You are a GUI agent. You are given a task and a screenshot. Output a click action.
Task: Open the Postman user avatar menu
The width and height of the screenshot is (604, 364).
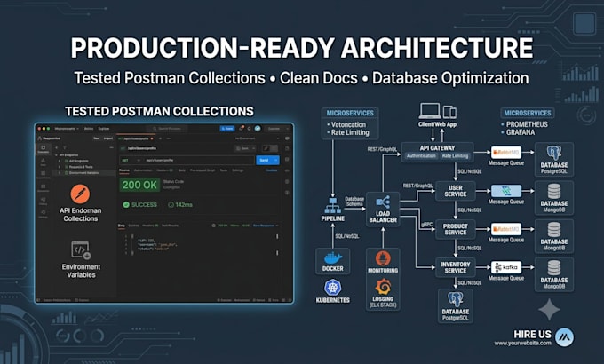[x=258, y=128]
